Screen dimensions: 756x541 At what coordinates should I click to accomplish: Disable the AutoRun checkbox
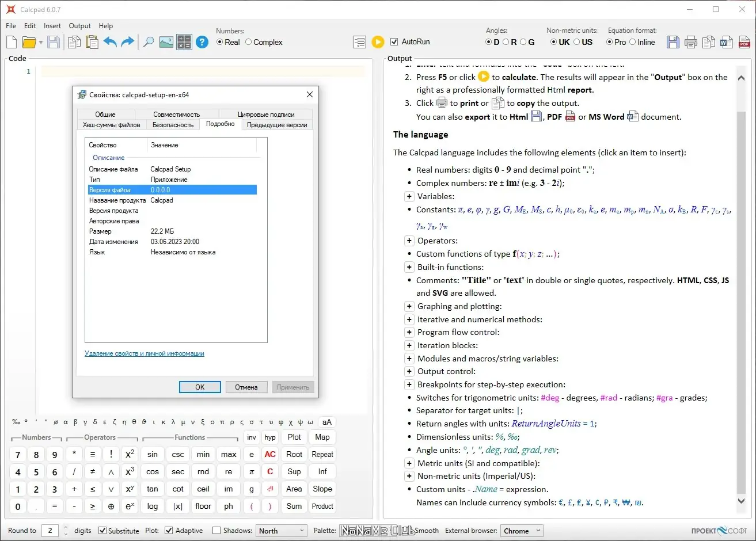point(394,42)
